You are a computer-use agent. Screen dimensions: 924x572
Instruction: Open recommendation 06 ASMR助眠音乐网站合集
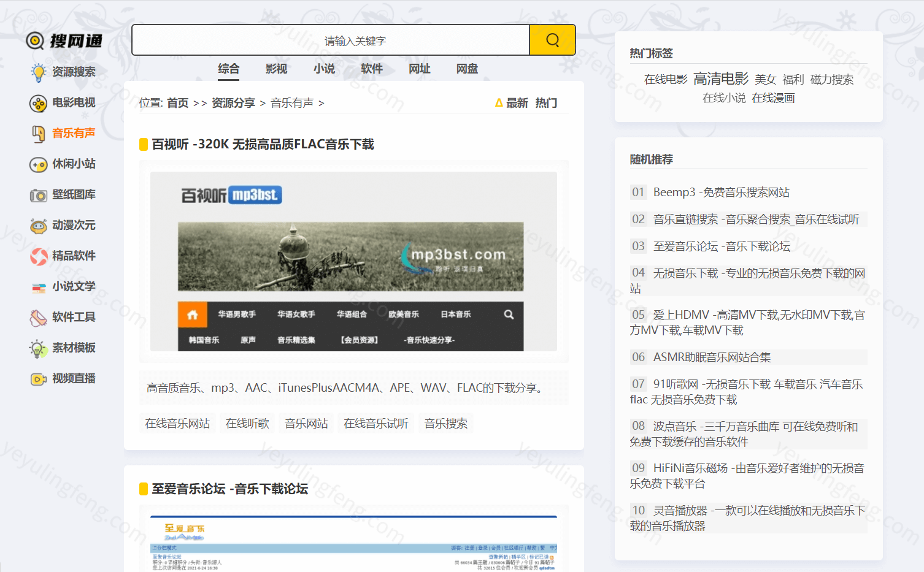coord(712,357)
